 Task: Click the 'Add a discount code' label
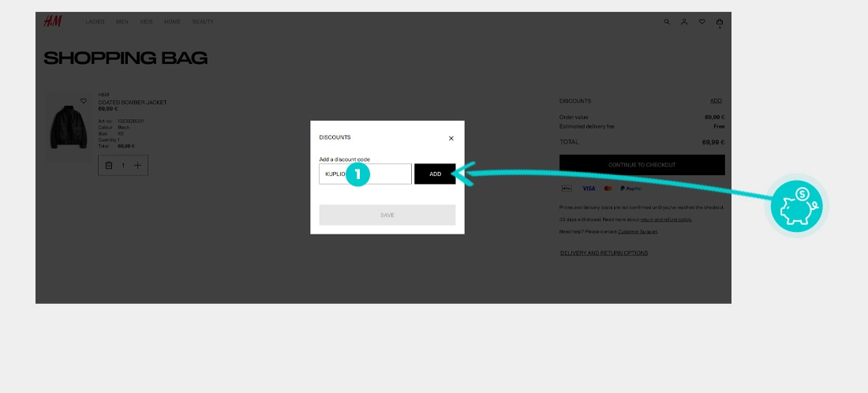344,159
